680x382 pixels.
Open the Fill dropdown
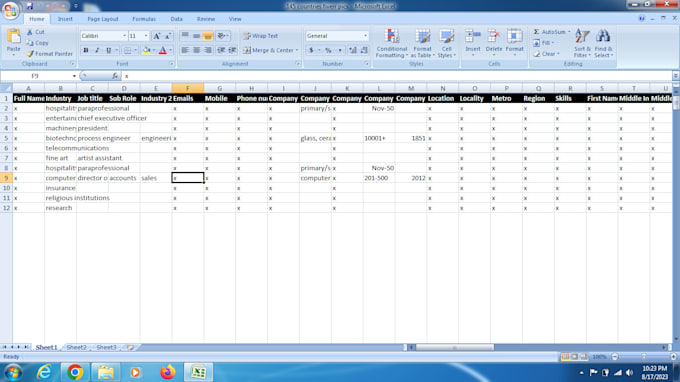546,43
